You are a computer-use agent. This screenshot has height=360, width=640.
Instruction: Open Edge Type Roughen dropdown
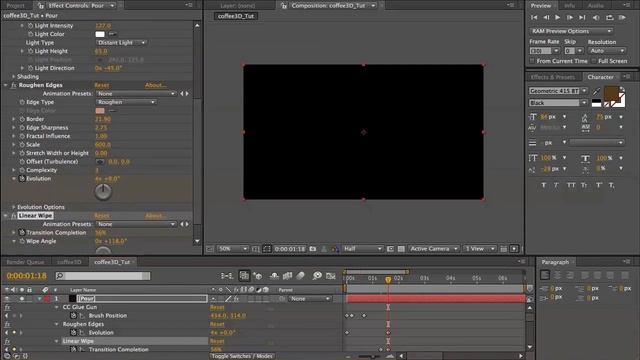click(x=126, y=102)
